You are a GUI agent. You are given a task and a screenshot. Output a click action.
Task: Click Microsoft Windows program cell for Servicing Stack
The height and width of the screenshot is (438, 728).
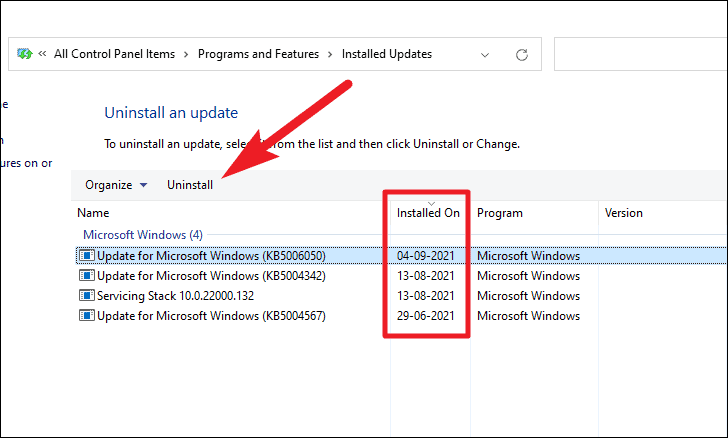(x=528, y=295)
